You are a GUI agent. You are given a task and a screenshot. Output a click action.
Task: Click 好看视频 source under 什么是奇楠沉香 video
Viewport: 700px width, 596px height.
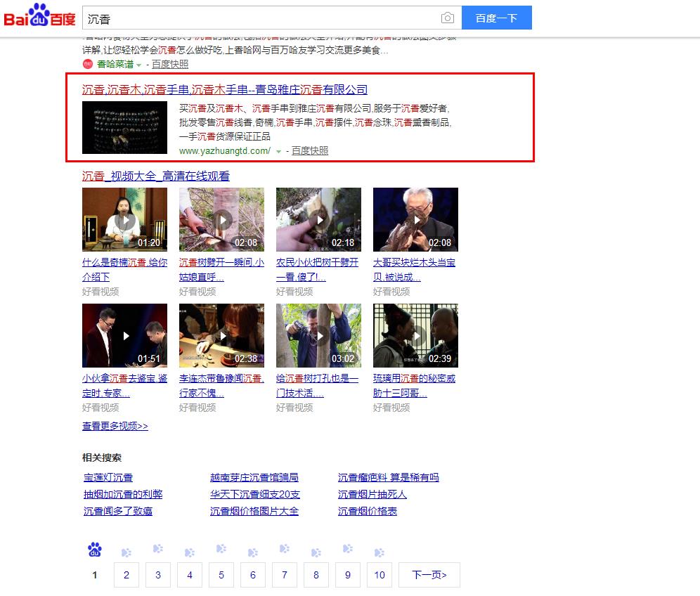pyautogui.click(x=101, y=292)
